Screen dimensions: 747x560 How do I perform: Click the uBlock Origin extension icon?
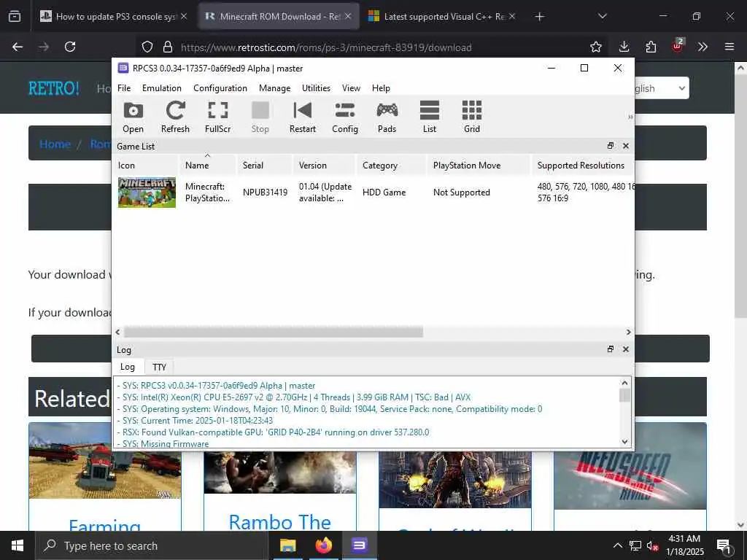[678, 46]
